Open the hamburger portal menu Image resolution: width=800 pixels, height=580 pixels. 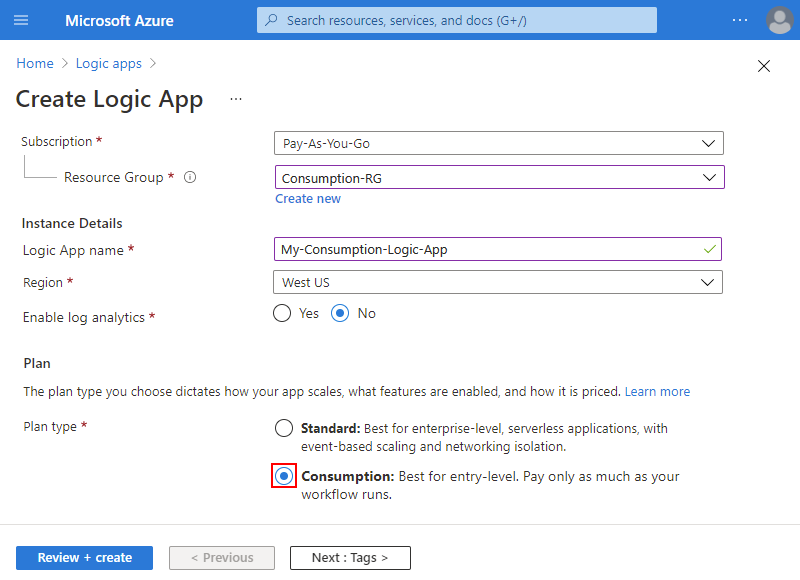pyautogui.click(x=22, y=20)
